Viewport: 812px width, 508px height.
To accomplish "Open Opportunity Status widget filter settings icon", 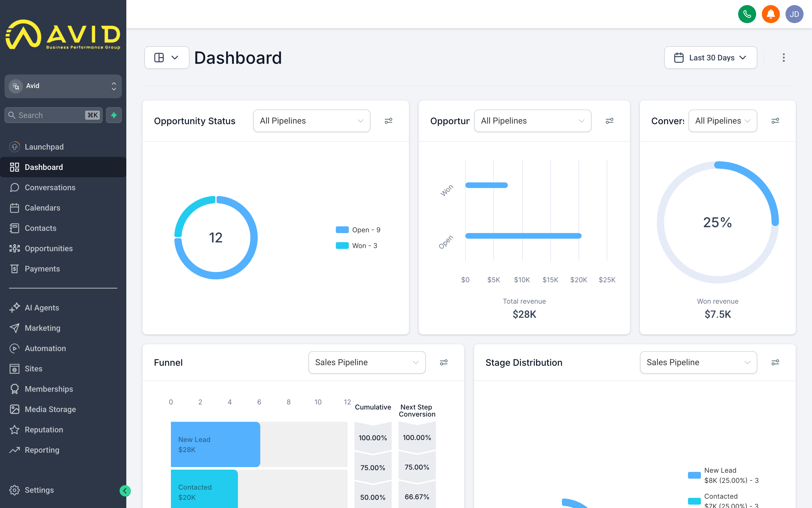I will point(389,121).
